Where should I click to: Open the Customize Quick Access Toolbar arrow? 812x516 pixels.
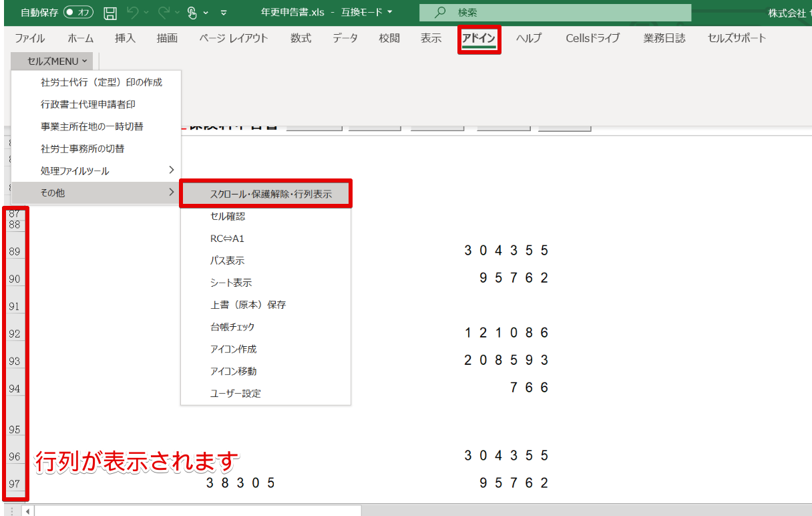click(x=224, y=13)
